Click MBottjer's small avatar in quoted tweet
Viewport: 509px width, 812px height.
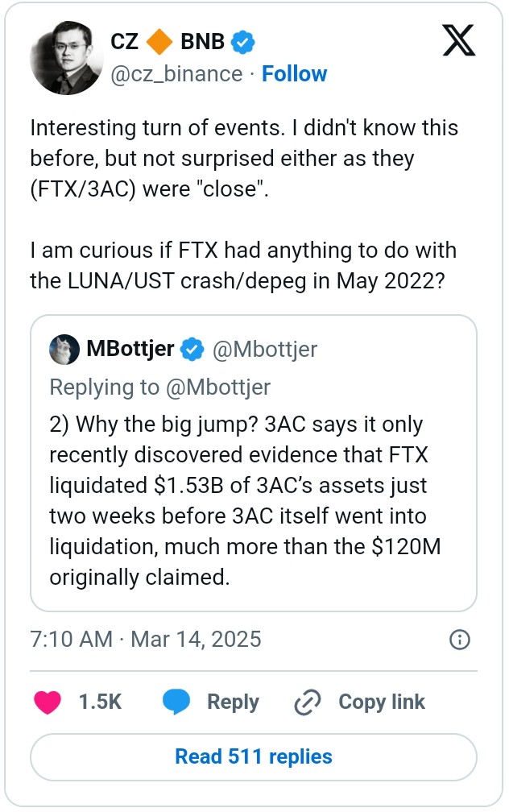pyautogui.click(x=64, y=349)
